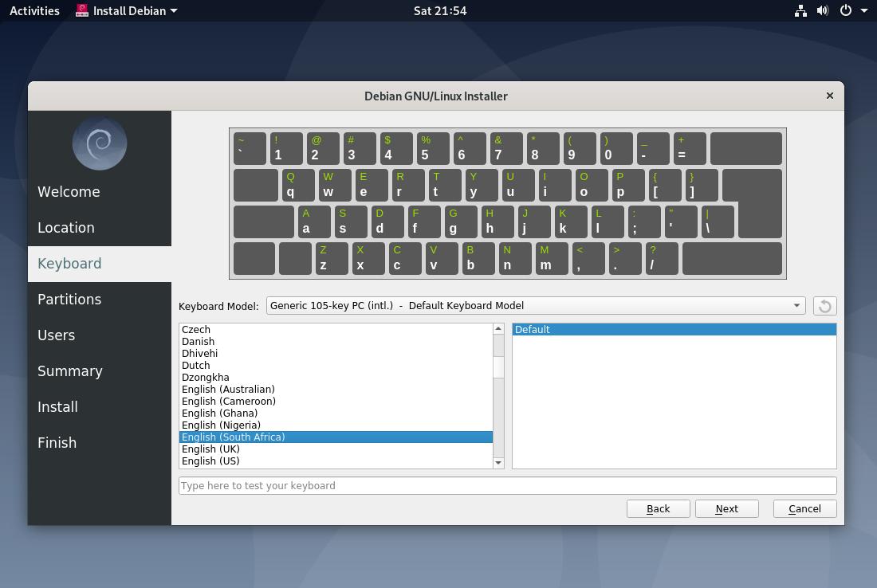Click the left bracket key on keyboard preview

(x=665, y=185)
